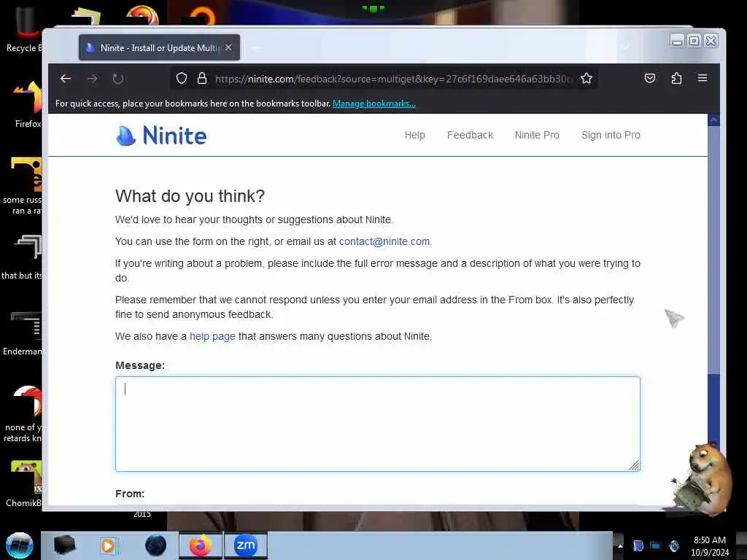Open the Feedback navigation item

tap(470, 135)
